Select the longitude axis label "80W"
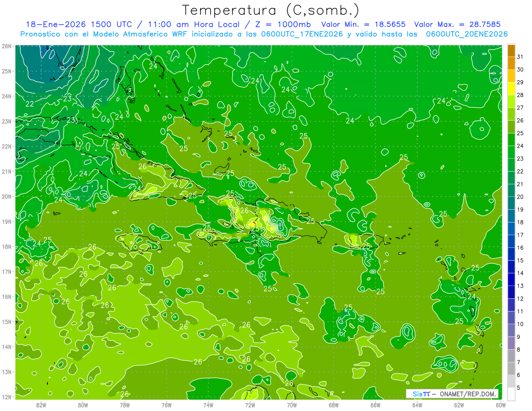The width and height of the screenshot is (532, 411). click(83, 405)
